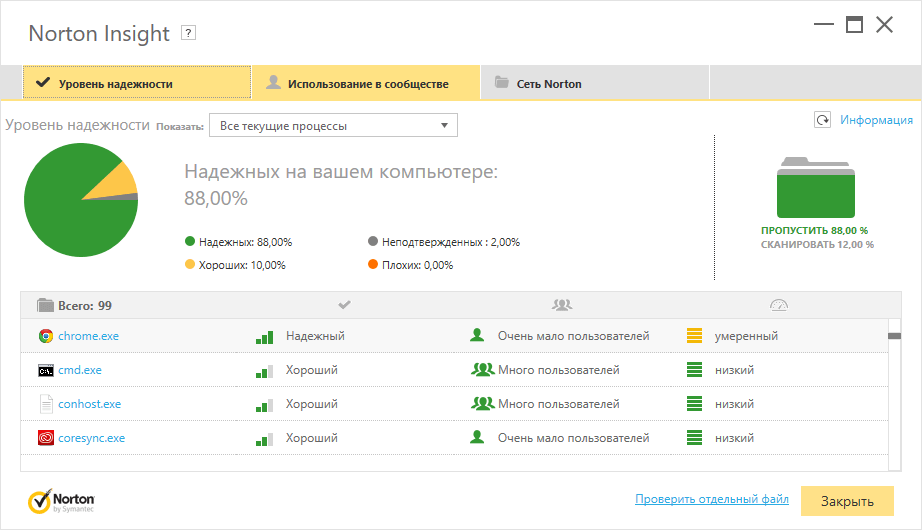Image resolution: width=922 pixels, height=530 pixels.
Task: Click the single user icon in chrome.exe row
Action: coord(477,335)
